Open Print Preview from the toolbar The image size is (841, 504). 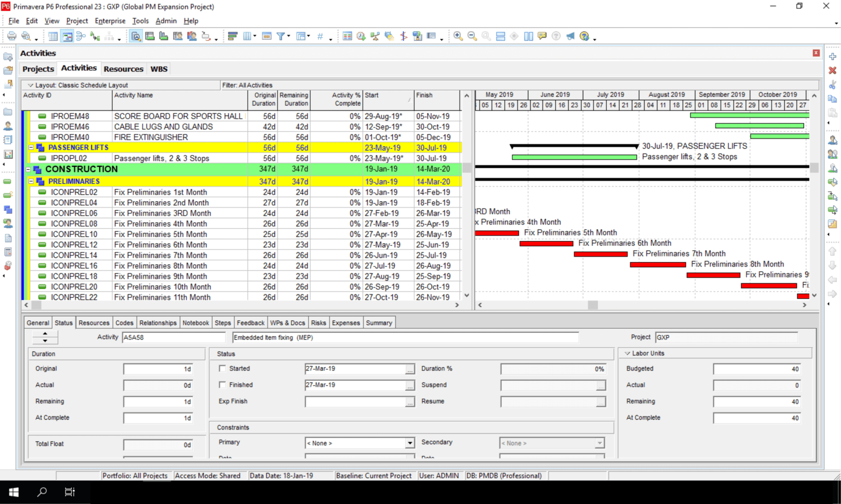[26, 36]
